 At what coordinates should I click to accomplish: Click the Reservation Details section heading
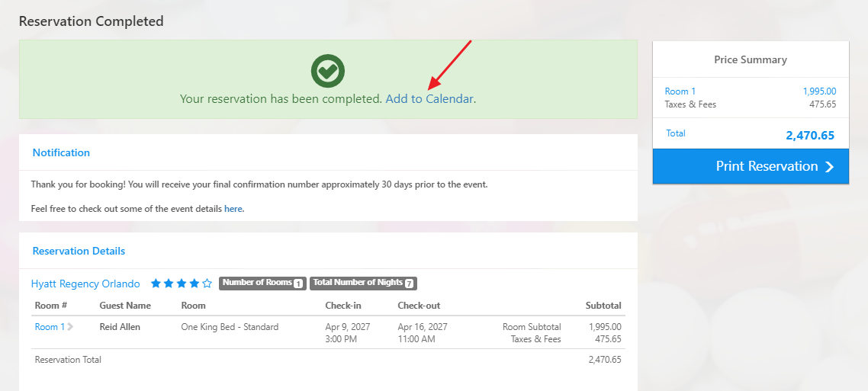point(79,251)
